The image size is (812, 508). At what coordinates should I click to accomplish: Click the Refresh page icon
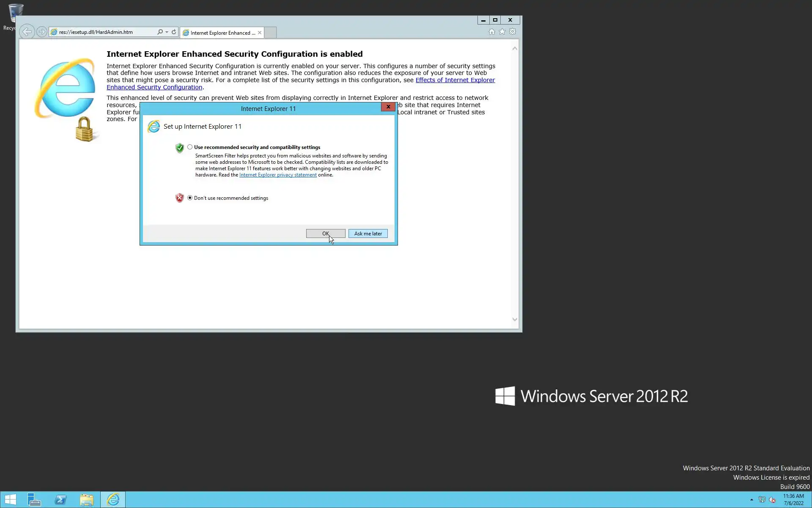(174, 32)
